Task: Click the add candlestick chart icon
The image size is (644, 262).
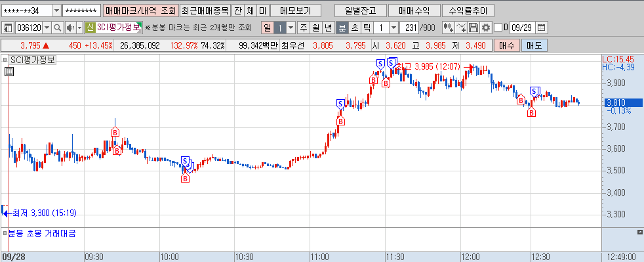Action: pyautogui.click(x=448, y=28)
